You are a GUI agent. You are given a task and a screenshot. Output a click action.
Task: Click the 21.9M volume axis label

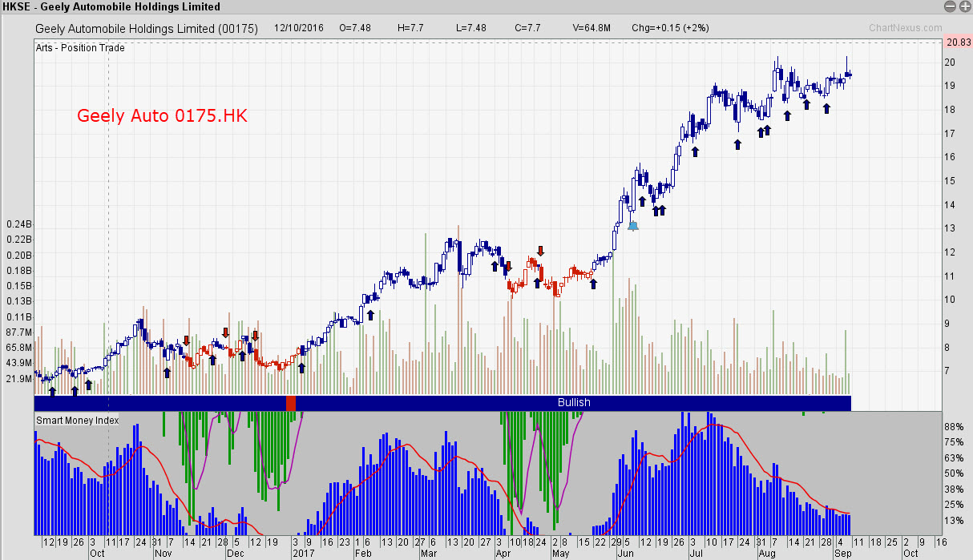click(18, 378)
